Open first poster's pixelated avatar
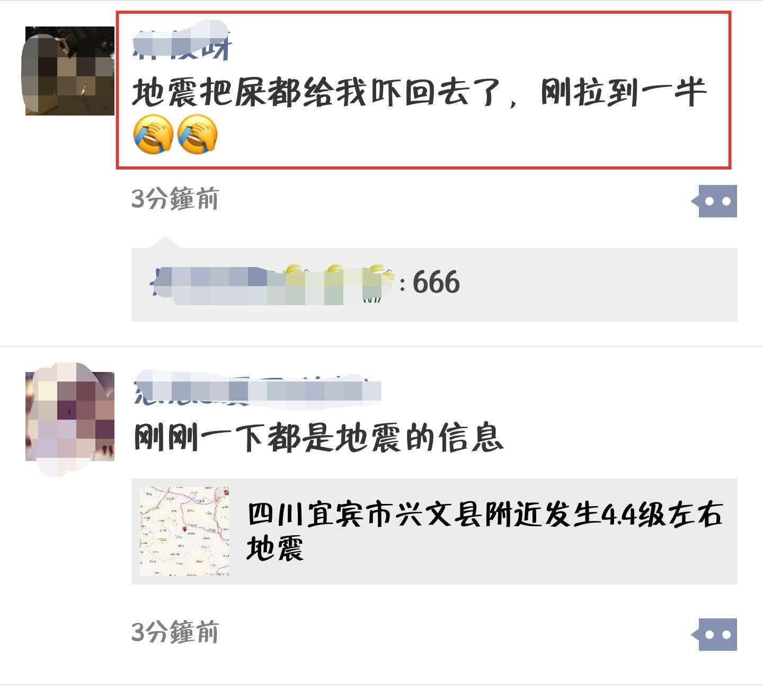763x700 pixels. (x=69, y=70)
